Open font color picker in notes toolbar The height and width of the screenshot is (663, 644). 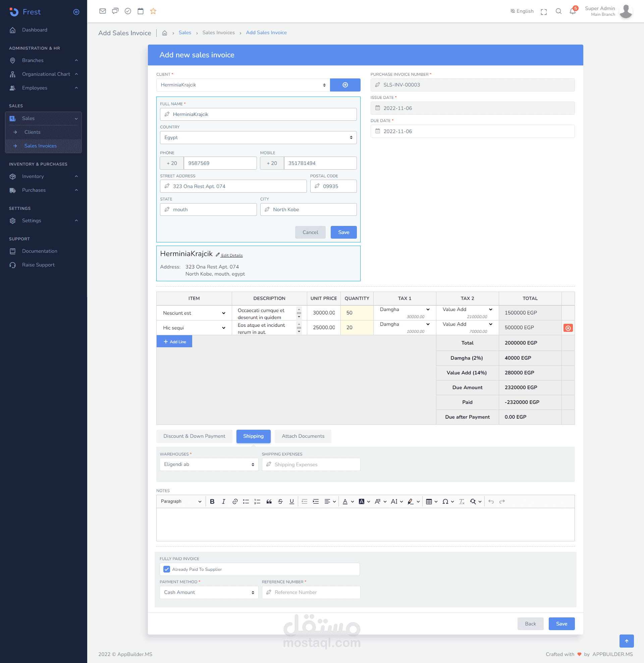[345, 502]
